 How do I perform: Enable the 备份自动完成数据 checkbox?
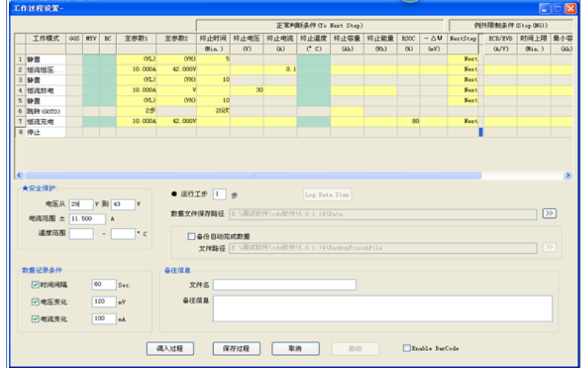click(191, 236)
